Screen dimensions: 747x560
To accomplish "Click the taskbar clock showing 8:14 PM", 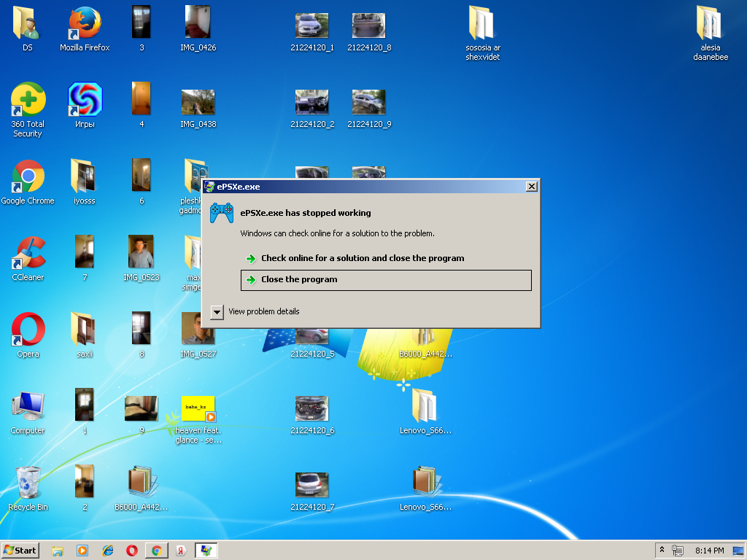I will [x=709, y=550].
